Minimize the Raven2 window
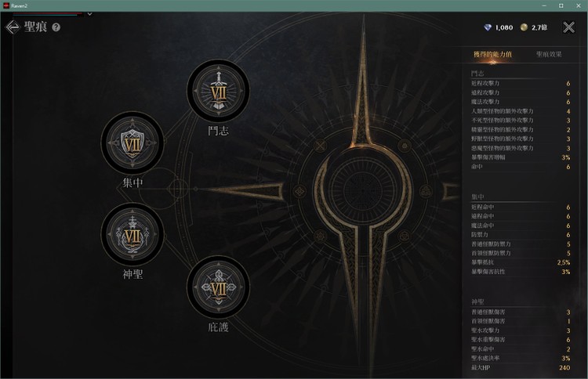 (x=544, y=5)
